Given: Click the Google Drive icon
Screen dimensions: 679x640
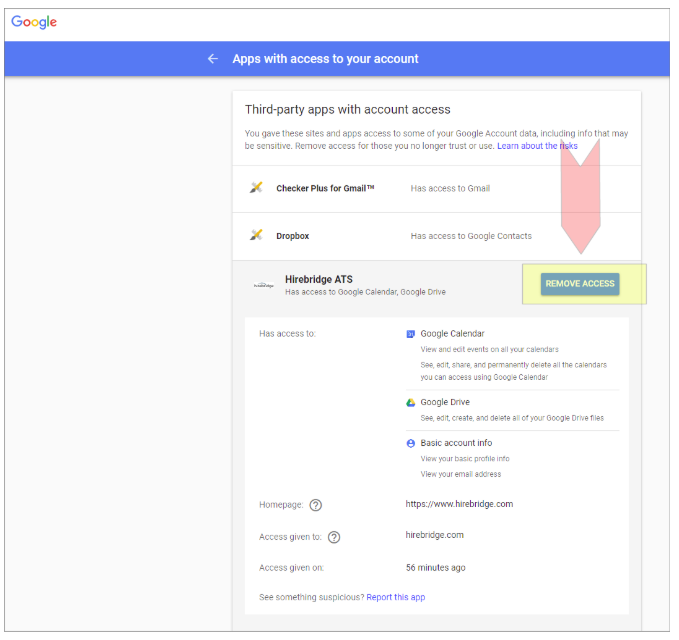Looking at the screenshot, I should tap(411, 402).
